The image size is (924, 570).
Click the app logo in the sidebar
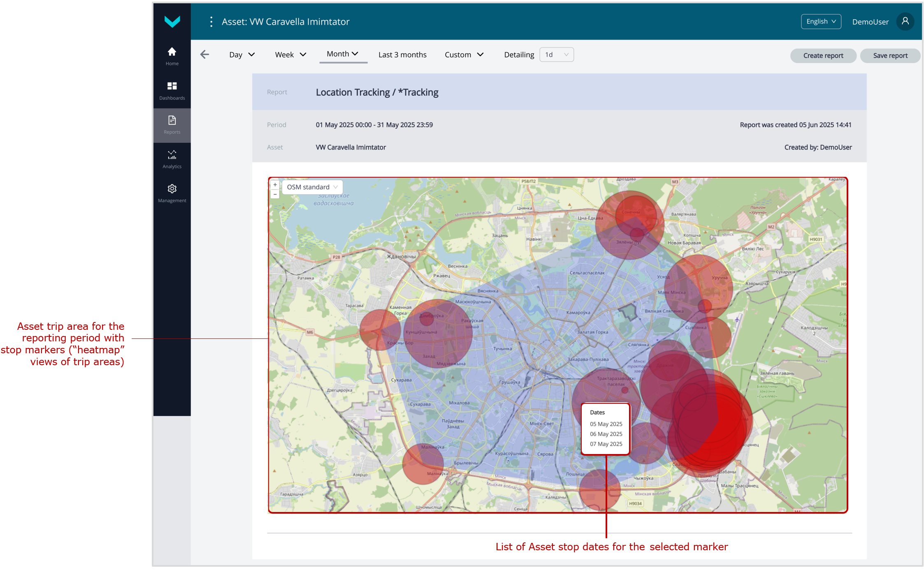pos(172,21)
